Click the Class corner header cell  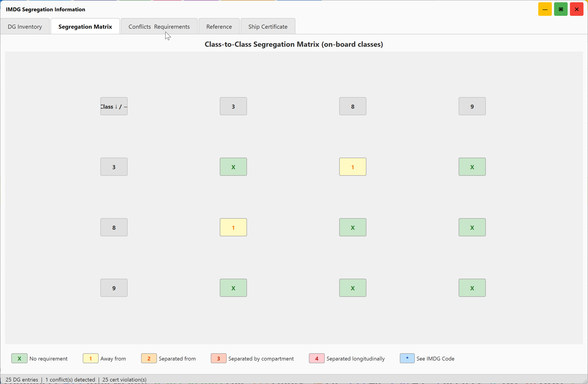114,106
